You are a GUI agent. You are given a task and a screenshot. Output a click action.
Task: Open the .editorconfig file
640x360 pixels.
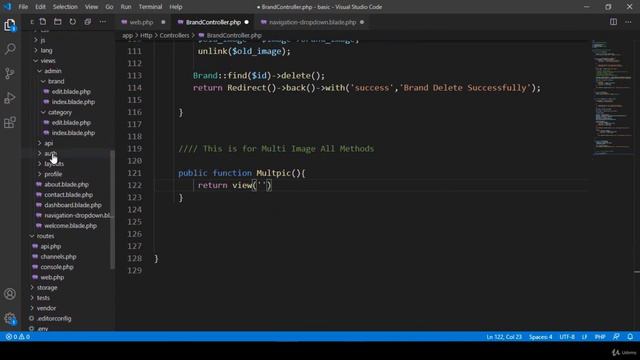point(54,318)
